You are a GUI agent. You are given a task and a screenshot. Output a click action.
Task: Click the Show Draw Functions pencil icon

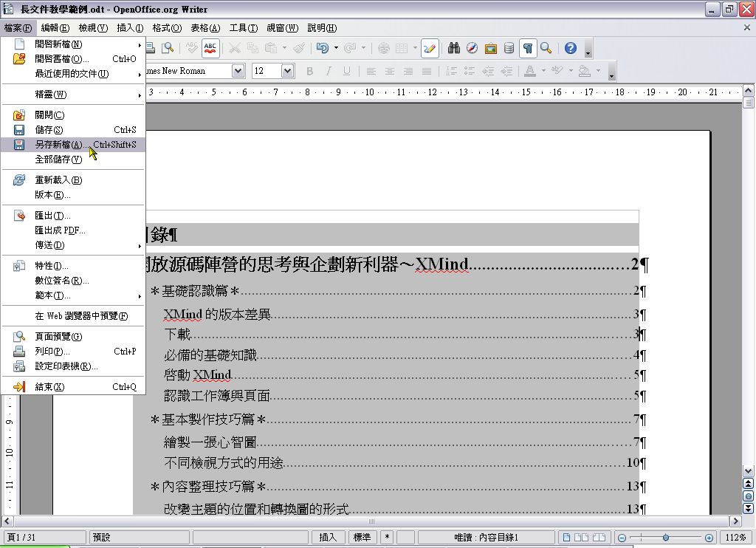pos(429,48)
